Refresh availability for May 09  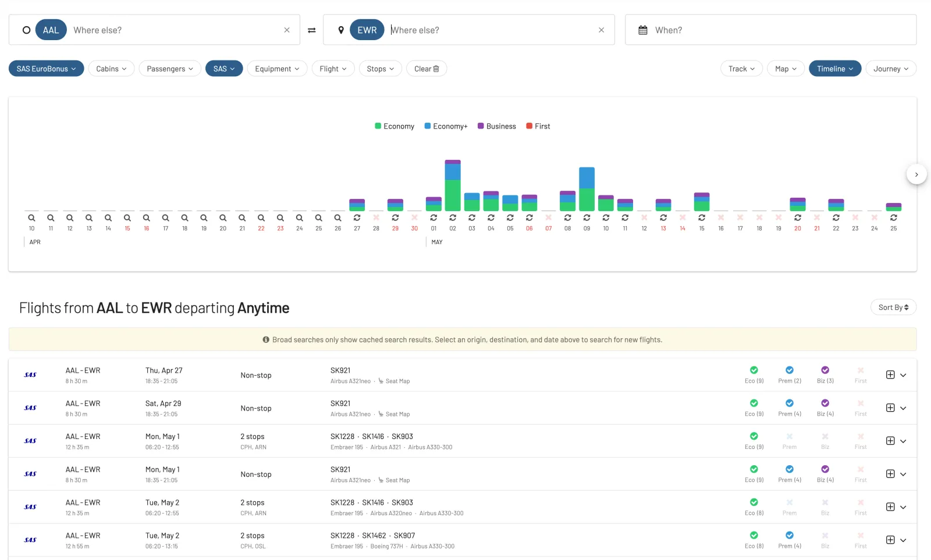587,218
